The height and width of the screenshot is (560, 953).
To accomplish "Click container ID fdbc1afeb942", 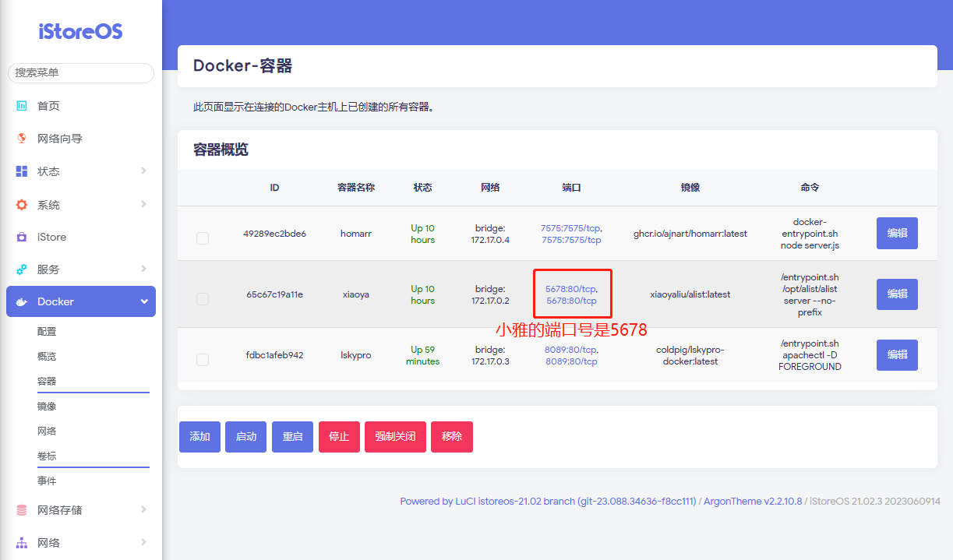I will [x=274, y=355].
